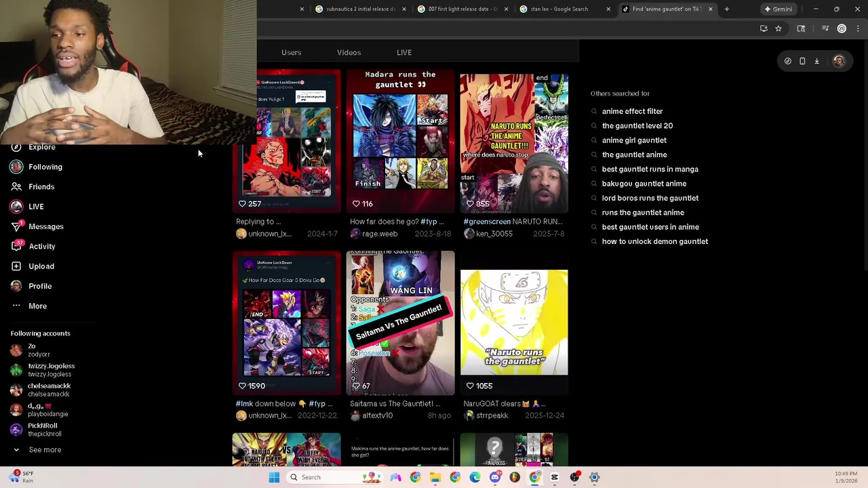This screenshot has width=868, height=488.
Task: Open the yellow Naruto runs the gauntlet video
Action: [514, 323]
